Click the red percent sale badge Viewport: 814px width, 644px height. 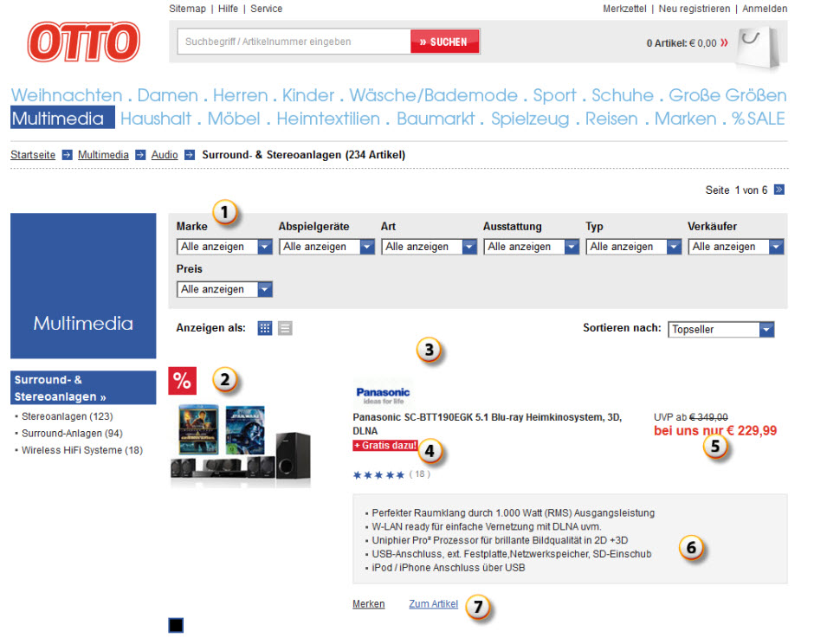tap(182, 381)
